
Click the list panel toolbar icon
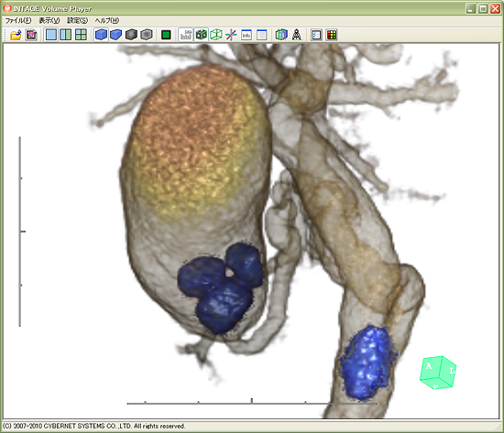tap(262, 35)
